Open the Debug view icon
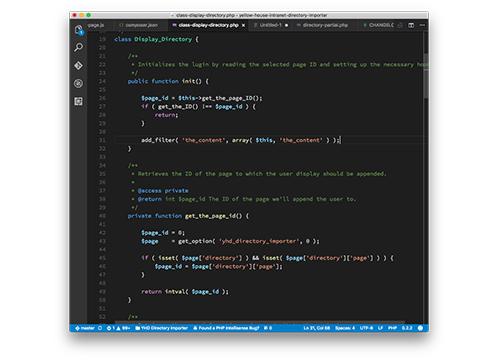This screenshot has height=360, width=500. coord(79,83)
